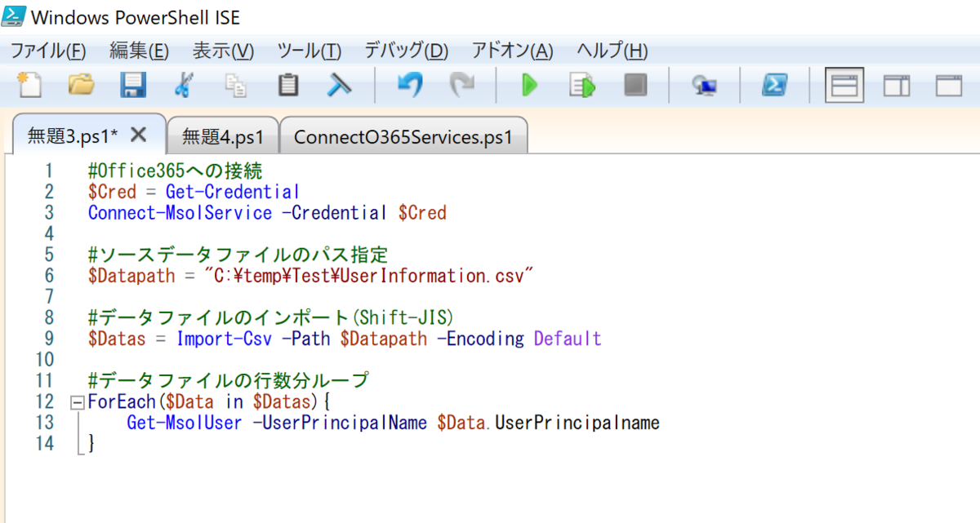
Task: Maximize the script pane layout icon
Action: click(949, 85)
